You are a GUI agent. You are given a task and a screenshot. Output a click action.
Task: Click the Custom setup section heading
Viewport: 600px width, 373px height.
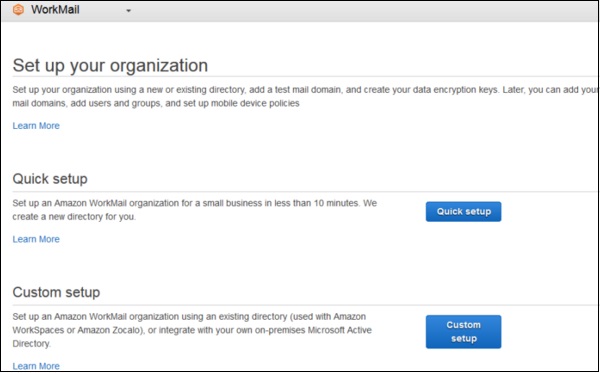click(56, 292)
